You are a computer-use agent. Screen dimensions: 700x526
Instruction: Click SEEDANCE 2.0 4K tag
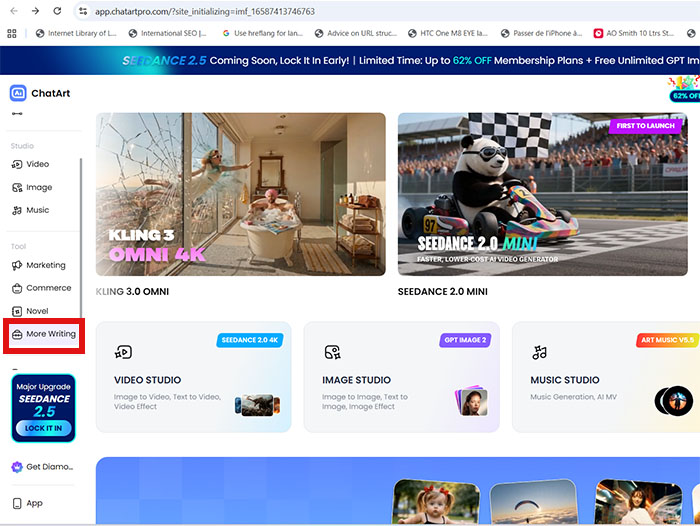click(250, 340)
